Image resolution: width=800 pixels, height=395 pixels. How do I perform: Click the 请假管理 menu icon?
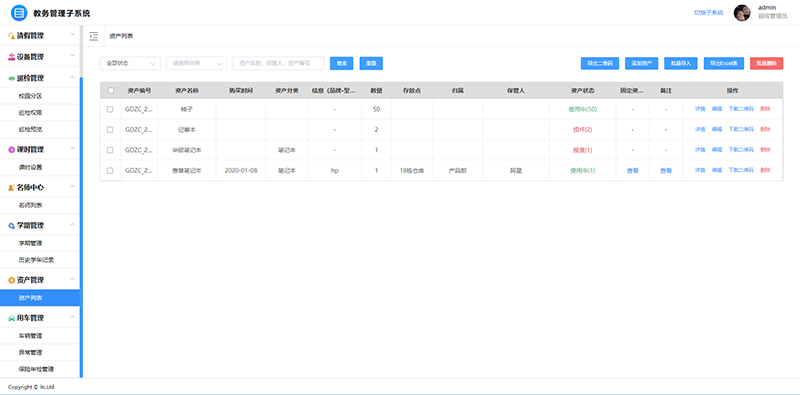11,36
